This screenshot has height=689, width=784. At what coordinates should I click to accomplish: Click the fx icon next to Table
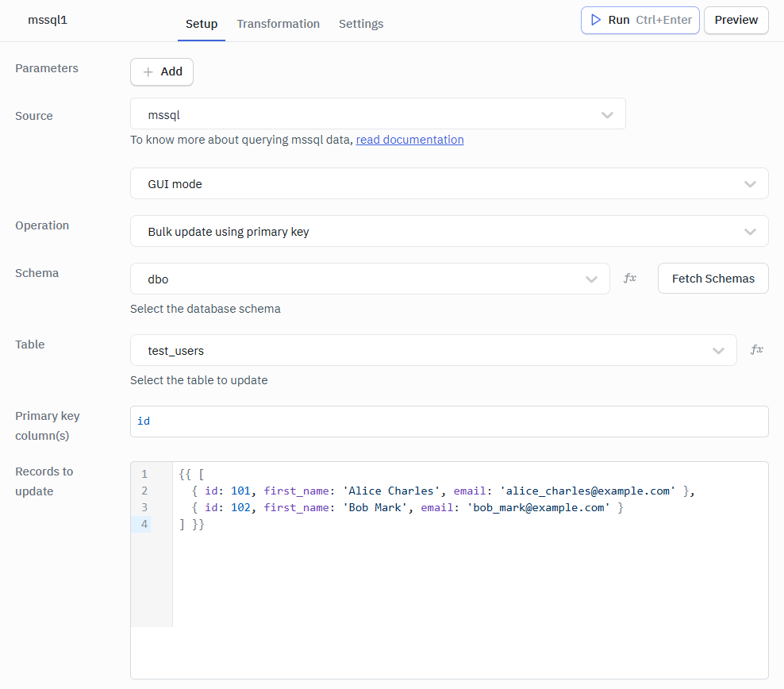[756, 349]
